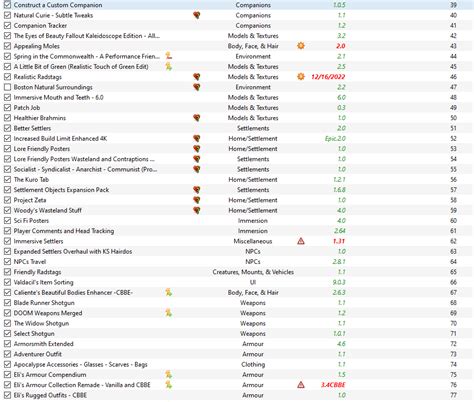Click heart flag on Settlement Objects Expansion Pack
Viewport: 474px width, 402px height.
197,190
